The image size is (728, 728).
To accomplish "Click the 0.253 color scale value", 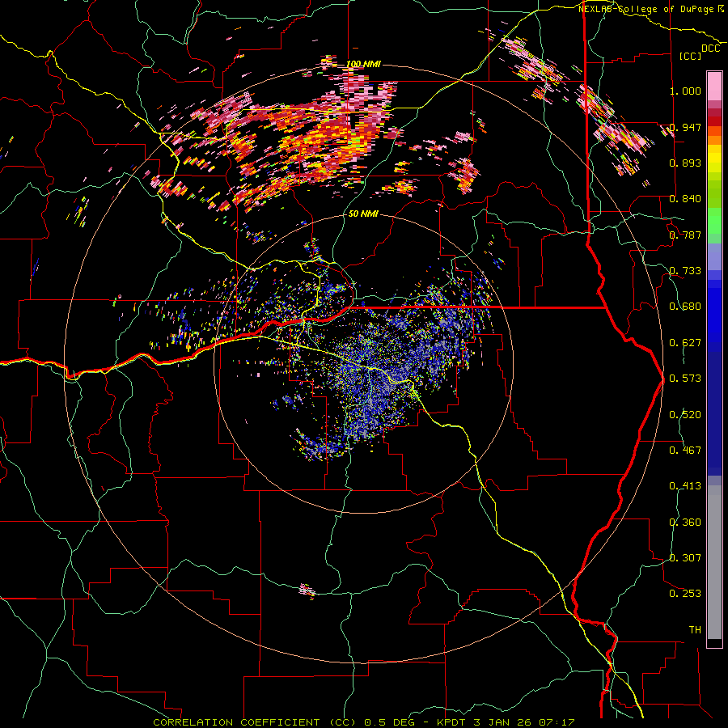I will pos(685,594).
